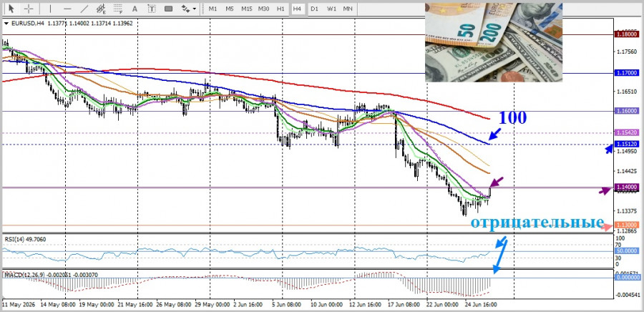Toggle the active H4 timeframe button
This screenshot has height=312, width=644.
click(298, 9)
